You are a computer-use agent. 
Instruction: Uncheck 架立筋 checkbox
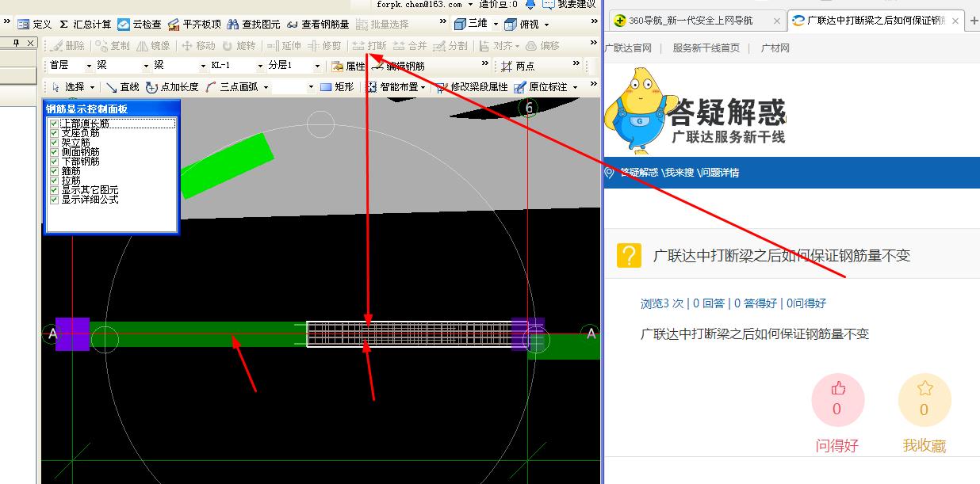coord(54,143)
